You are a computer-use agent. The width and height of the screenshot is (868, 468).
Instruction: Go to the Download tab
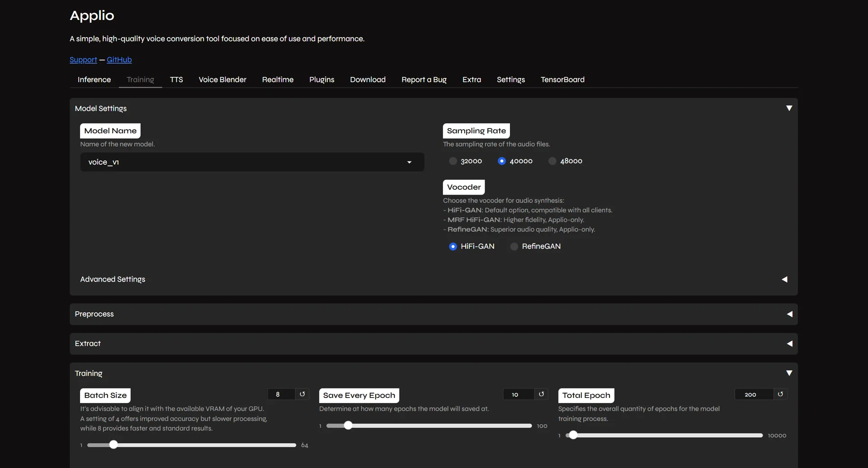368,80
